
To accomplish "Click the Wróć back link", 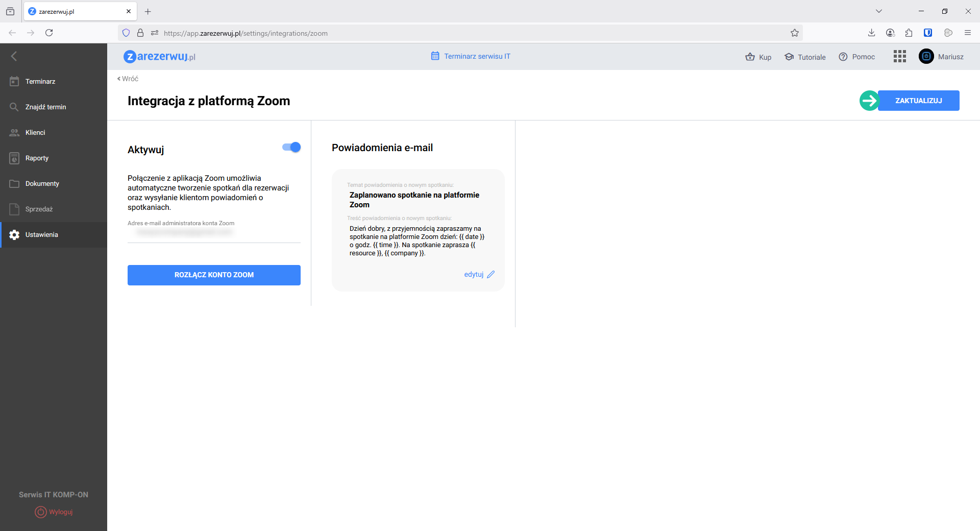I will [x=128, y=79].
